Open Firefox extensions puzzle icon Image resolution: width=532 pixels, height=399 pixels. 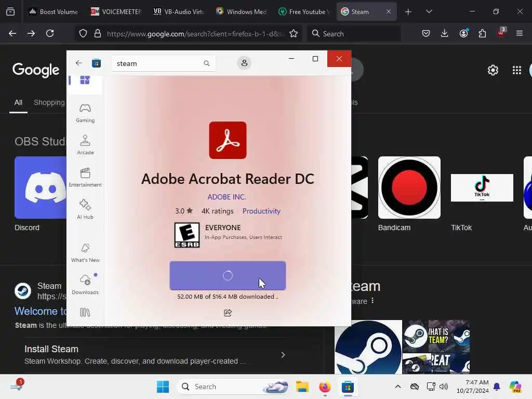(482, 33)
